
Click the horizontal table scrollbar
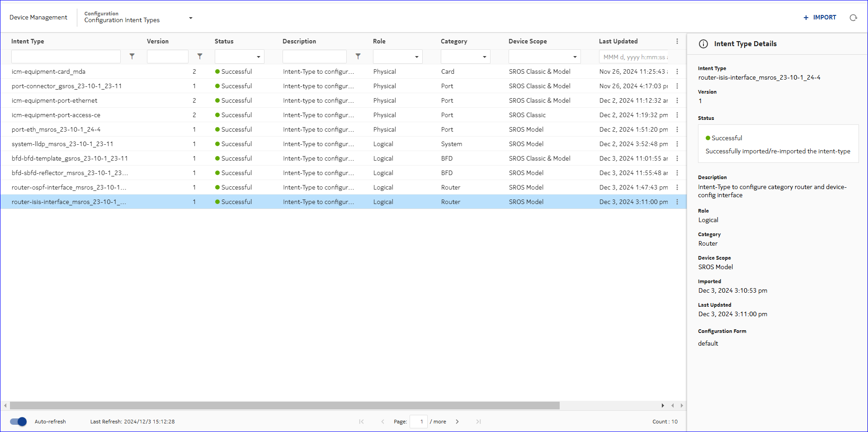[285, 406]
